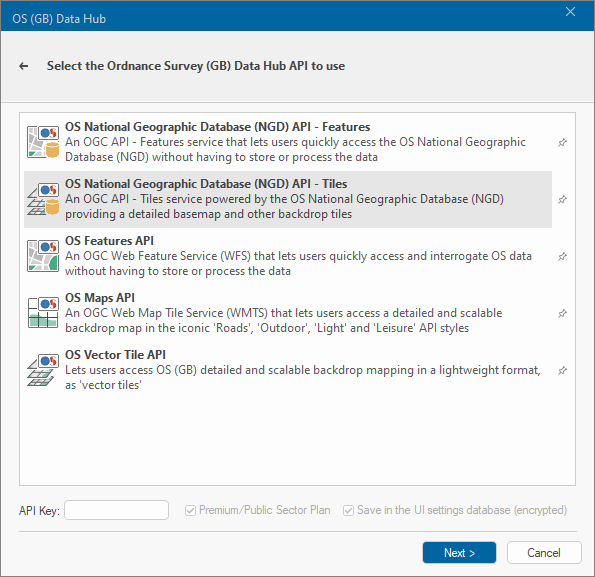Cancel the Data Hub dialog

tap(544, 553)
